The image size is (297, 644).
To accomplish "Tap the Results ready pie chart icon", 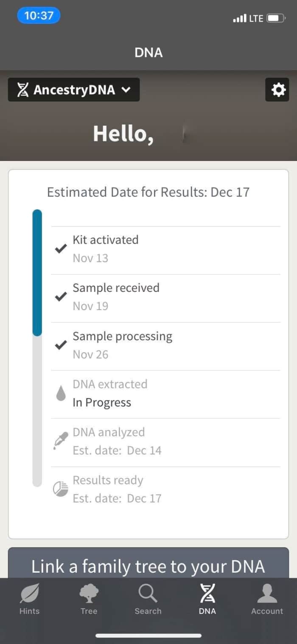I will click(61, 489).
